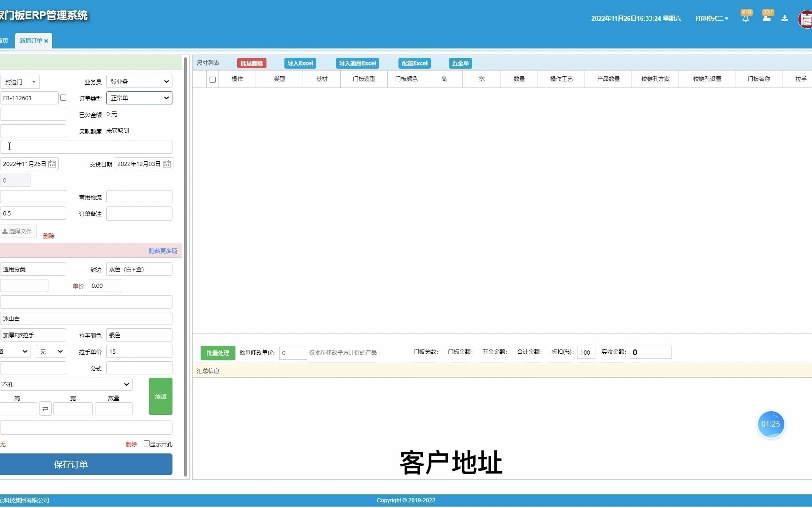Open the 订单类型 dropdown showing 正常单
Viewport: 812px width, 508px height.
click(x=139, y=98)
